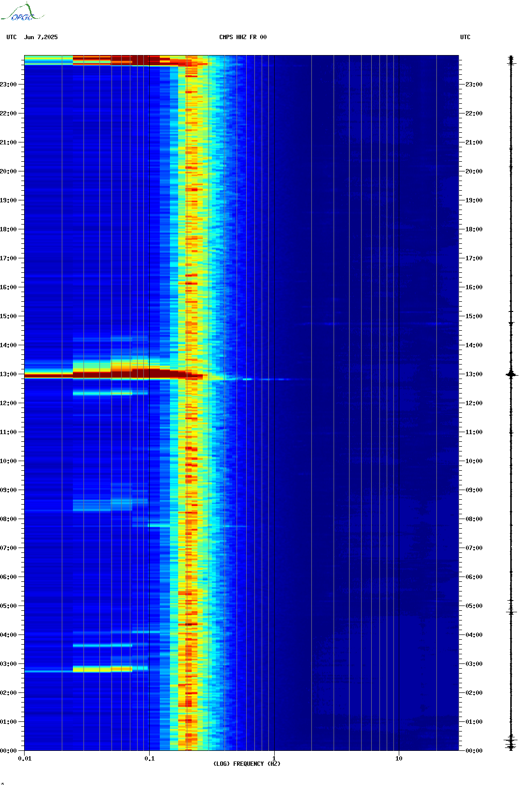Click the left-axis 12:00 time label
Image resolution: width=532 pixels, height=789 pixels.
pos(8,403)
